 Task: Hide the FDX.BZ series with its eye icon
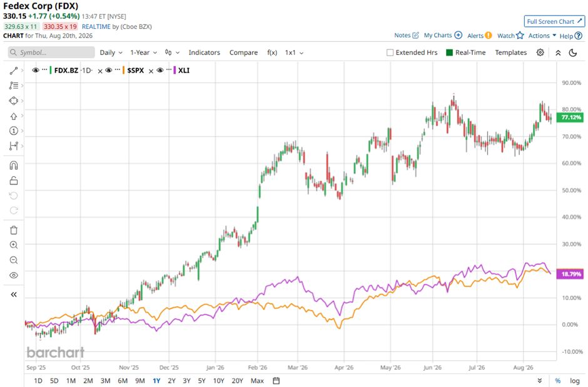point(36,70)
